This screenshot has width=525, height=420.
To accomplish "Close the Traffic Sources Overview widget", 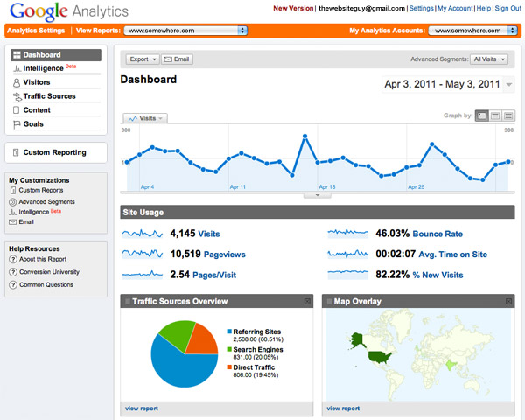I will tap(307, 302).
